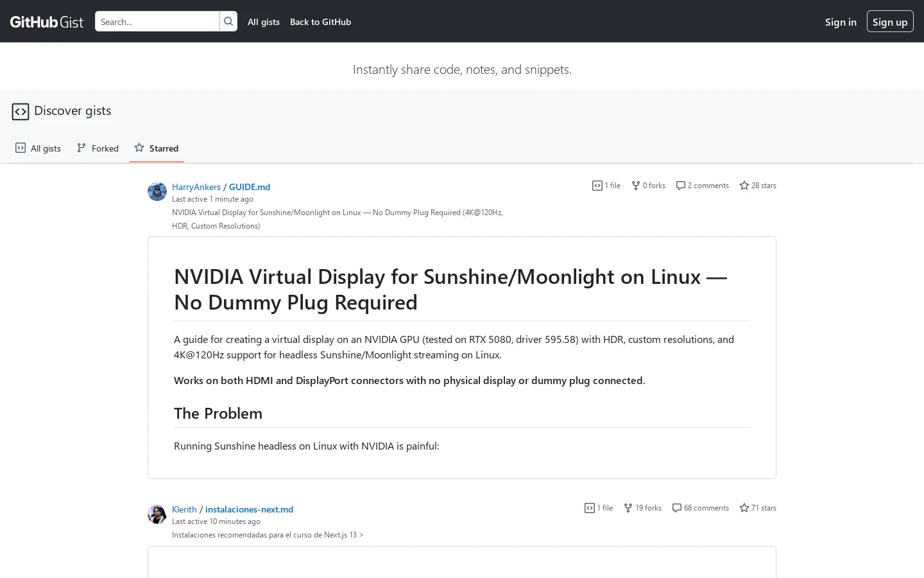
Task: Switch to the Forked tab
Action: click(98, 148)
